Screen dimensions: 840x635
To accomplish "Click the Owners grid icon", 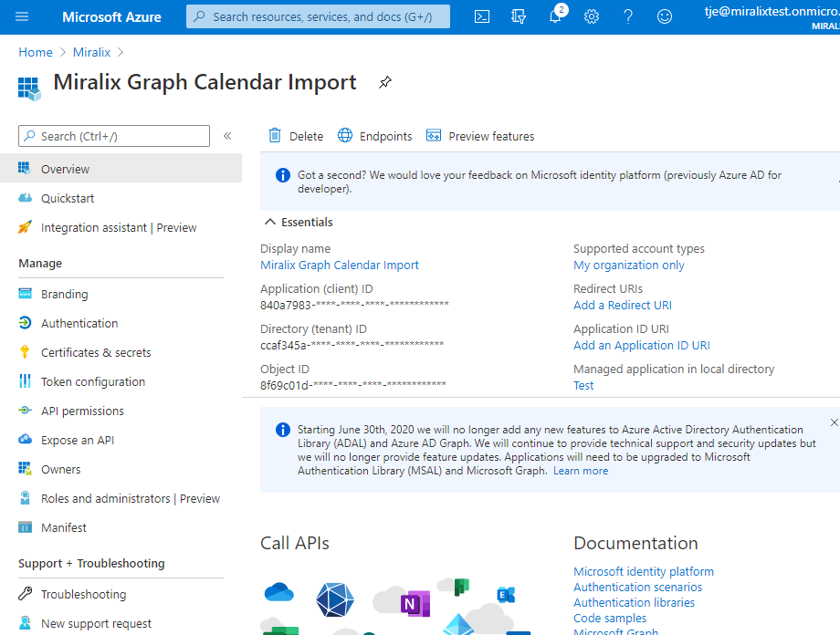I will (x=26, y=468).
